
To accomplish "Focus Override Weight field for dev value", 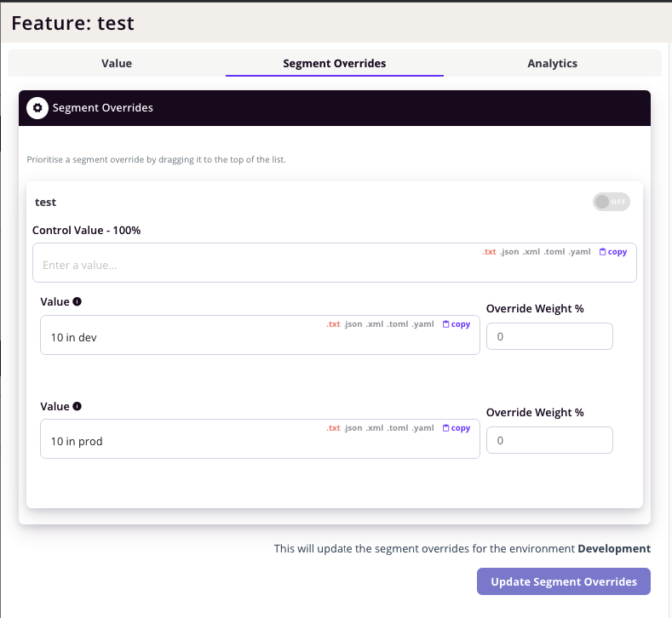I will [549, 336].
